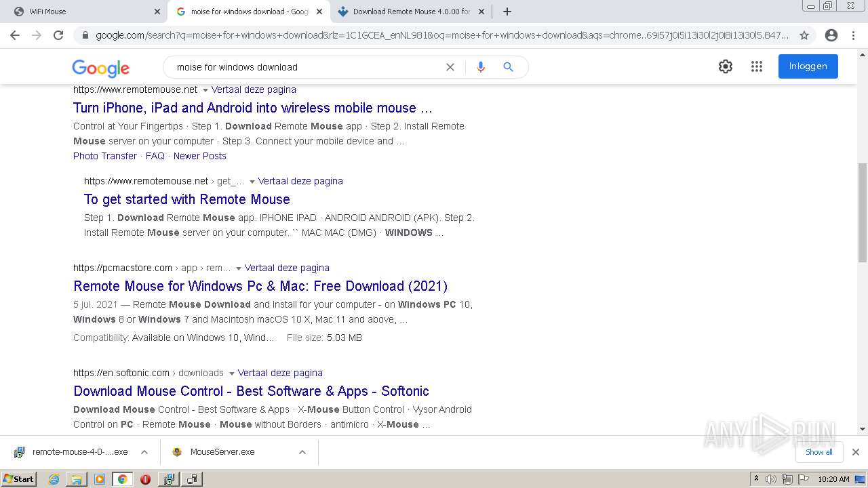Image resolution: width=868 pixels, height=488 pixels.
Task: Open the installer taskbar button next to Opera
Action: point(168,479)
